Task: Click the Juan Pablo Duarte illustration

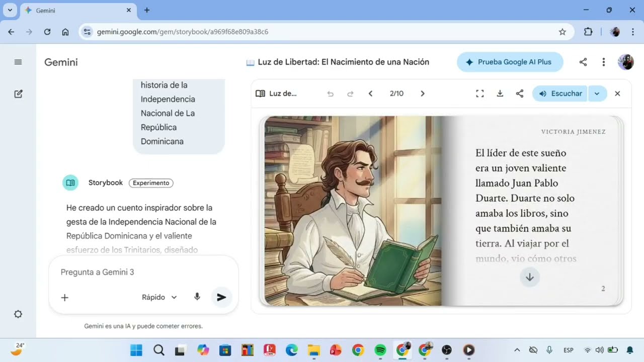Action: tap(353, 211)
